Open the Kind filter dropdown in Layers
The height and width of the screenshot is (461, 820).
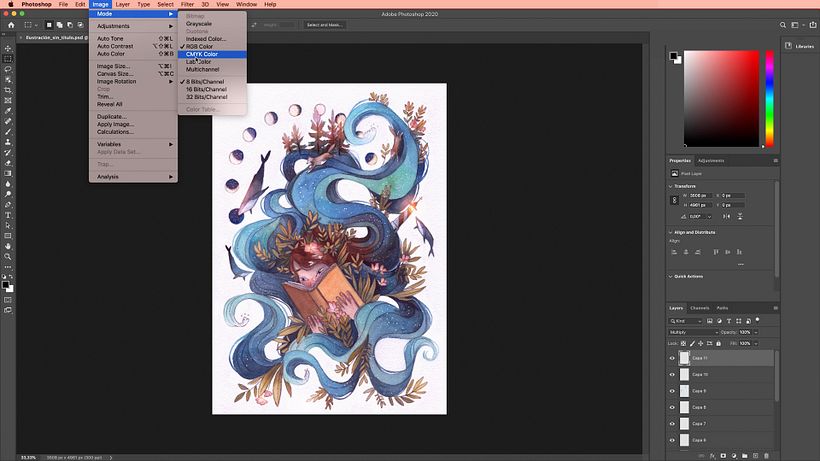pyautogui.click(x=686, y=321)
